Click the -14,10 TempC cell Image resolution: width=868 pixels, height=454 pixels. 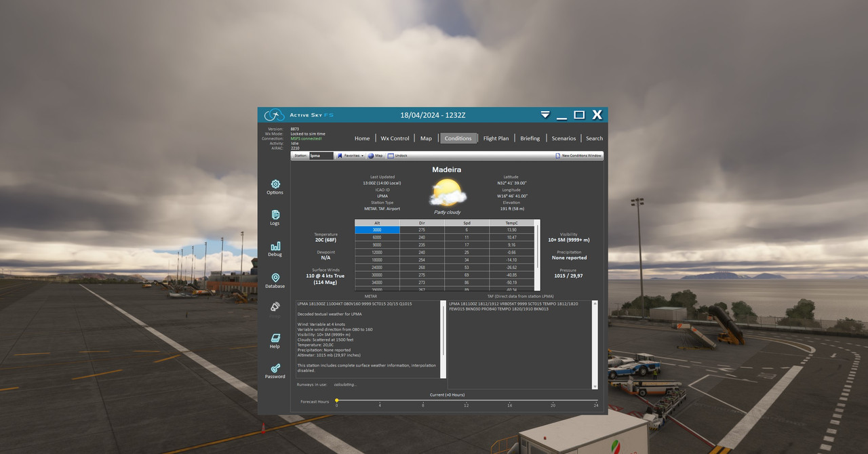[511, 260]
